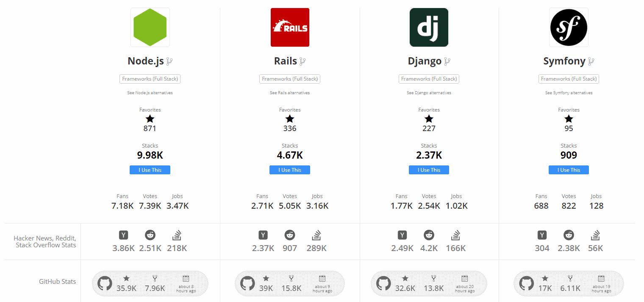Click fork icon next to Node.js title
This screenshot has width=644, height=302.
click(x=169, y=62)
